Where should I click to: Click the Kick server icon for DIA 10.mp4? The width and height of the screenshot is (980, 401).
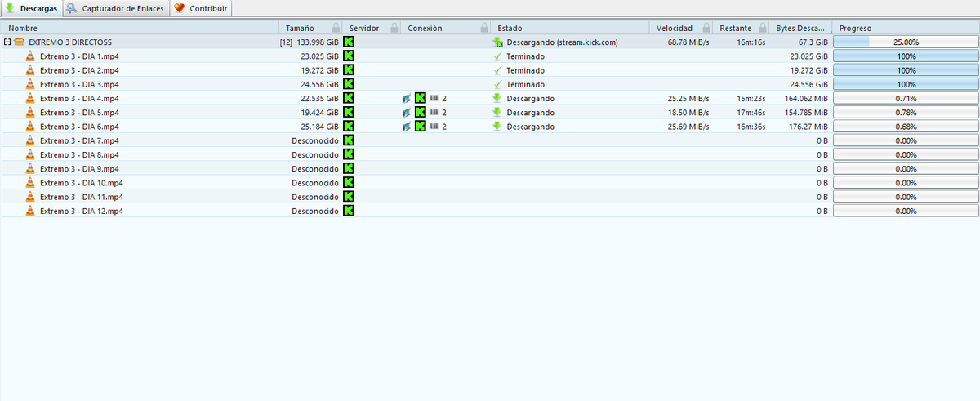click(x=349, y=183)
